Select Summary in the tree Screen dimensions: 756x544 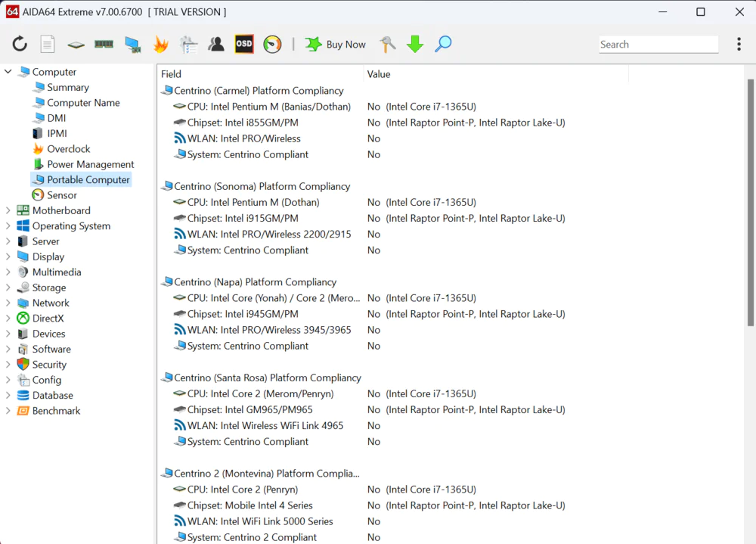coord(68,87)
